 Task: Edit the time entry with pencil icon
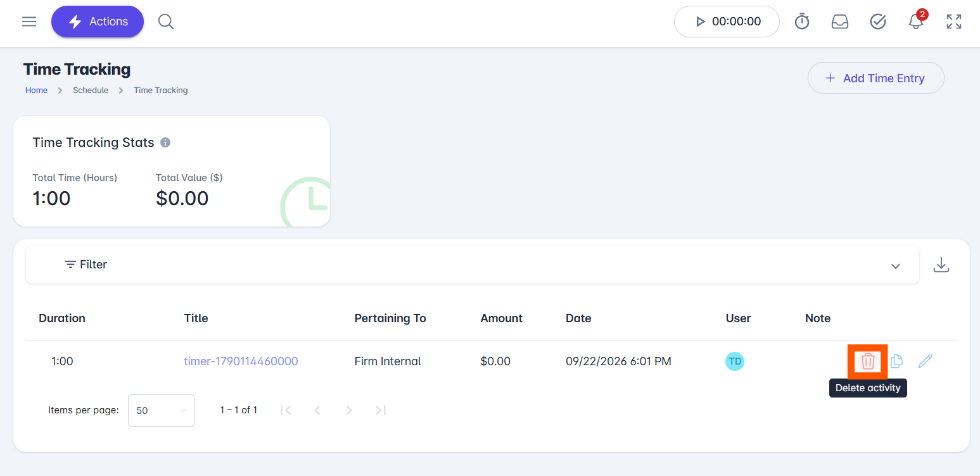(x=926, y=361)
